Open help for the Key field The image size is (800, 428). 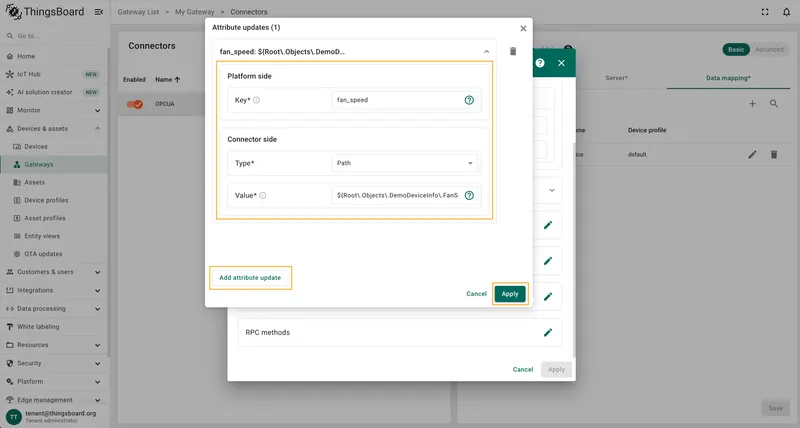click(x=469, y=100)
